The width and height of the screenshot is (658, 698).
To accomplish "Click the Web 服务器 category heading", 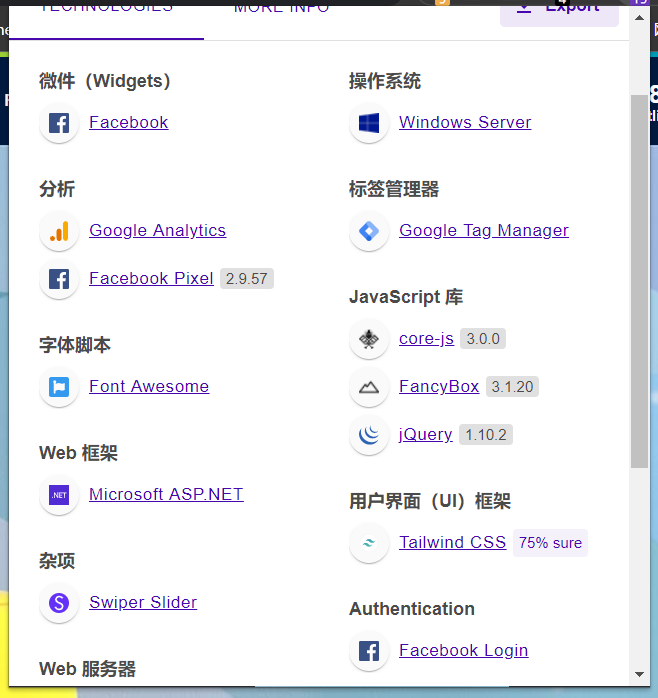I will 87,669.
